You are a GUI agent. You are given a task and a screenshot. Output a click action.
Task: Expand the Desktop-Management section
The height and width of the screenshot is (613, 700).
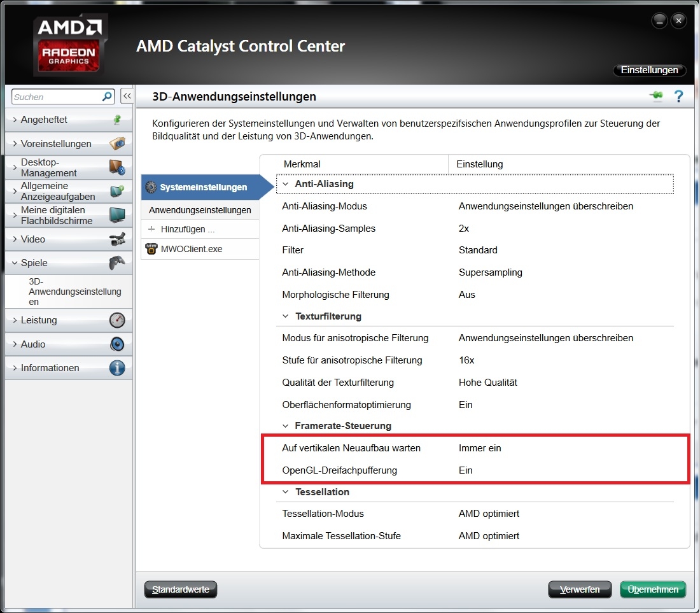[x=15, y=167]
